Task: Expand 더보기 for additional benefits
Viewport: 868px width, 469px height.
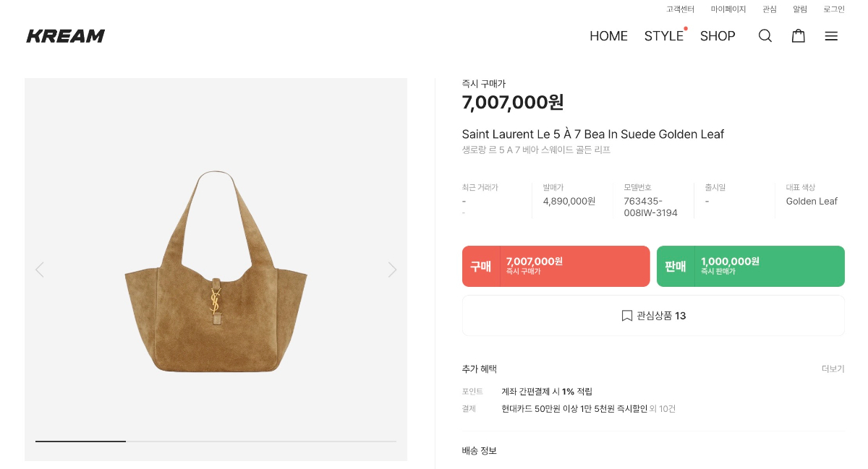Action: click(833, 369)
